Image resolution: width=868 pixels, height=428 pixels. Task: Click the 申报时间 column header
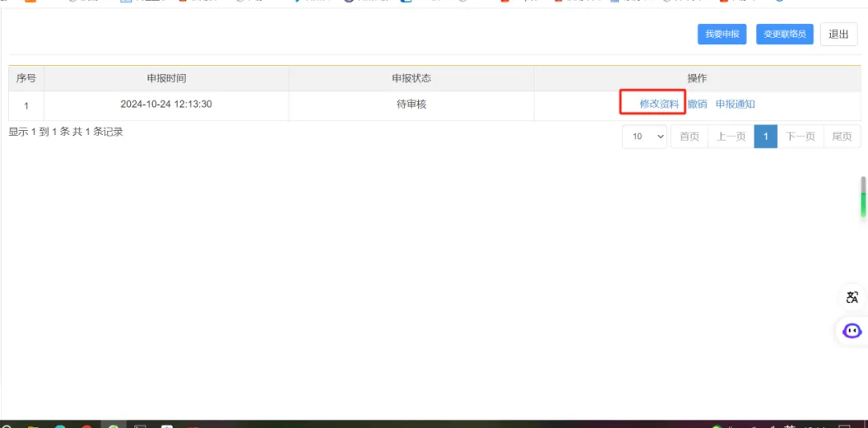pyautogui.click(x=166, y=78)
